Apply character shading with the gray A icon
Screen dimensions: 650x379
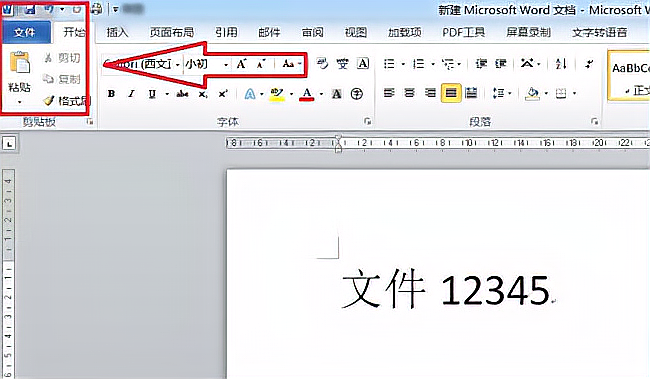[337, 94]
